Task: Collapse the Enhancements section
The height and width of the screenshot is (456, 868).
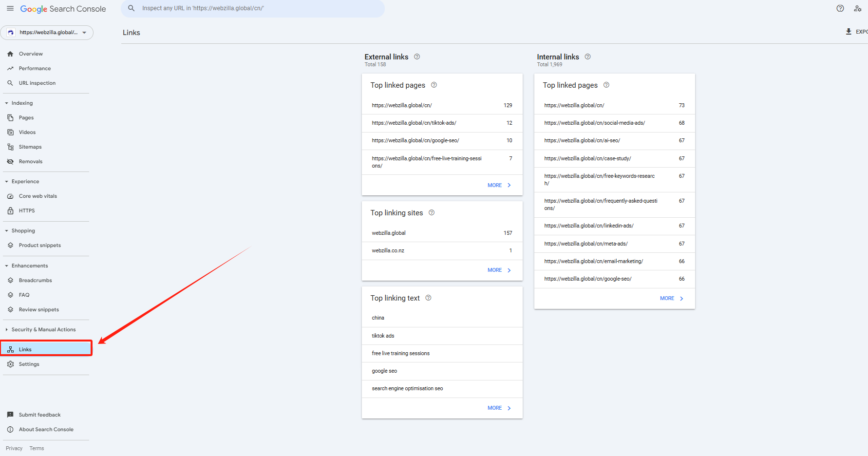Action: coord(6,266)
